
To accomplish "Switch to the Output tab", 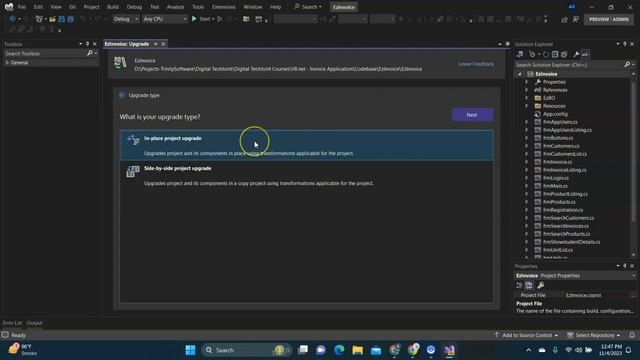I will (34, 323).
